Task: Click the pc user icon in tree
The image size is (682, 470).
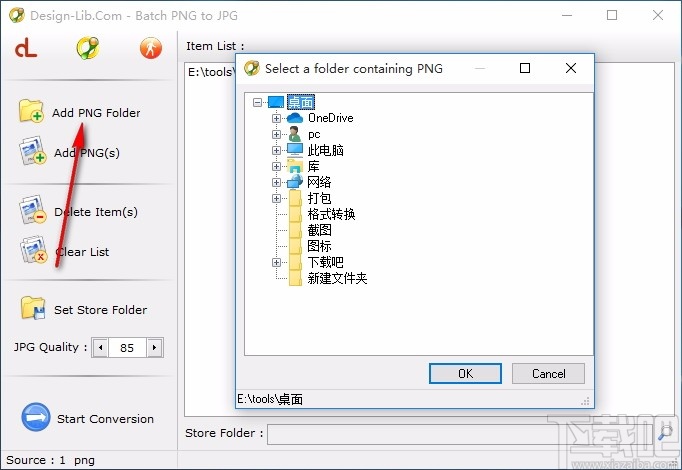Action: point(295,134)
